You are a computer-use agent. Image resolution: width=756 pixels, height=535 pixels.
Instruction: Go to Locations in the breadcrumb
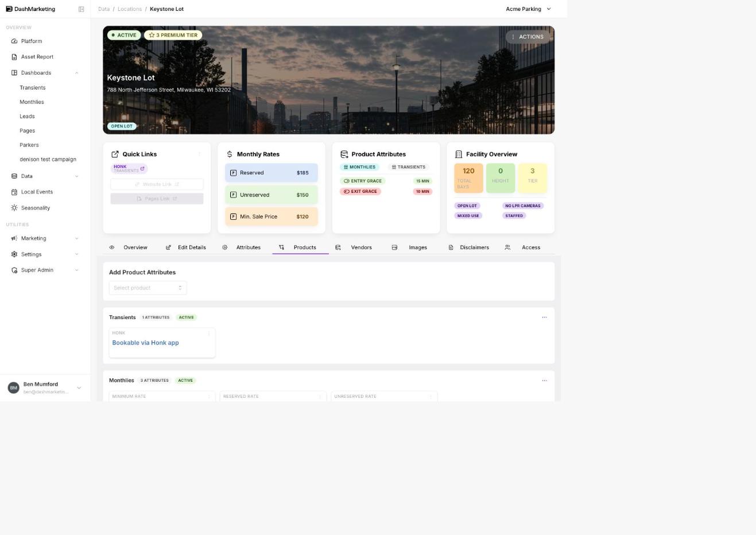(130, 9)
